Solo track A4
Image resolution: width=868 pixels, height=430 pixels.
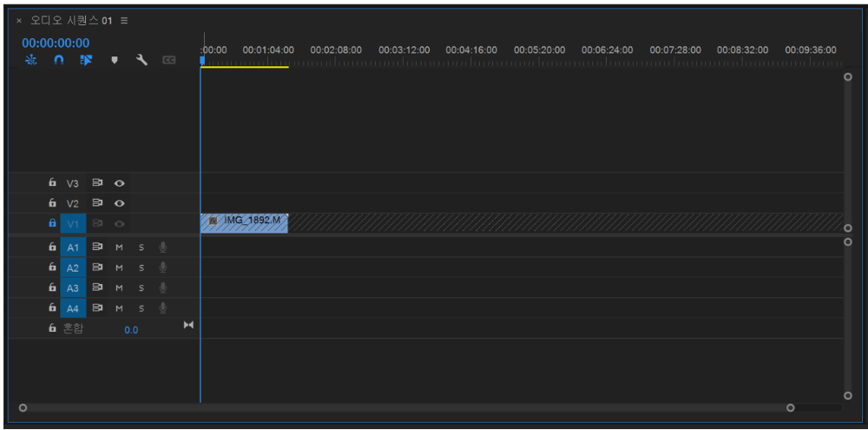click(141, 308)
